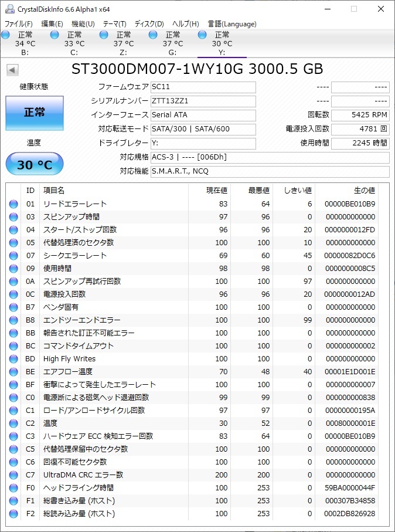Select drive Z: status circle
Viewport: 395px width, 532px height.
point(104,35)
